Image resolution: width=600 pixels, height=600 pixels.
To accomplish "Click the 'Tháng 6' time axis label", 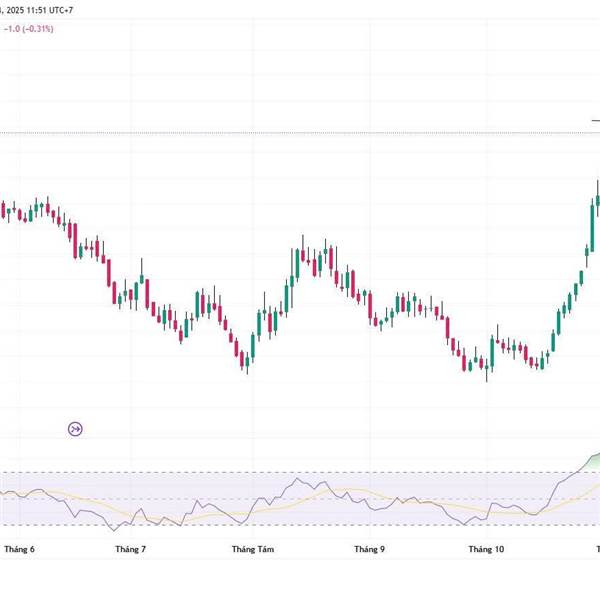I will [x=19, y=549].
